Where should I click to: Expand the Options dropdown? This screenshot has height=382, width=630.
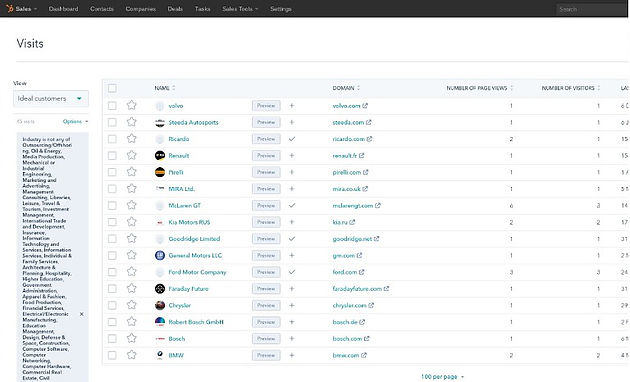coord(75,121)
